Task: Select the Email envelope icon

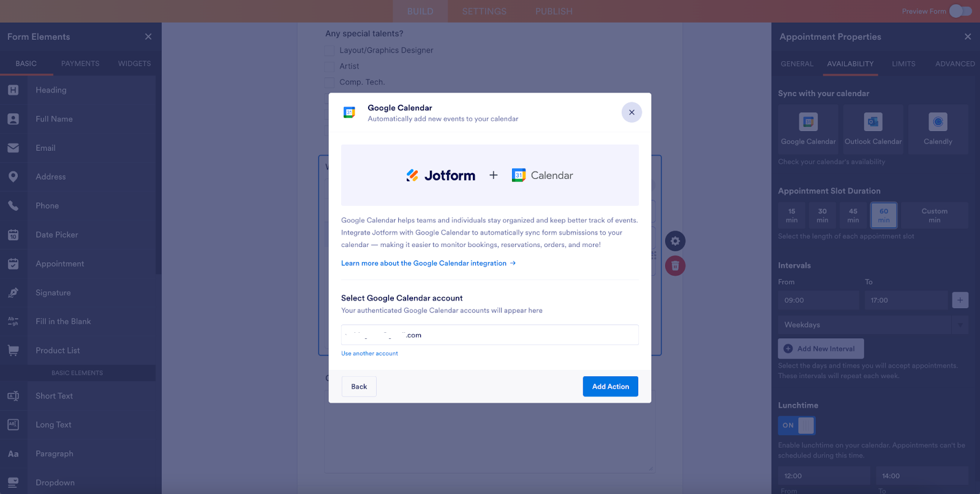Action: 13,148
